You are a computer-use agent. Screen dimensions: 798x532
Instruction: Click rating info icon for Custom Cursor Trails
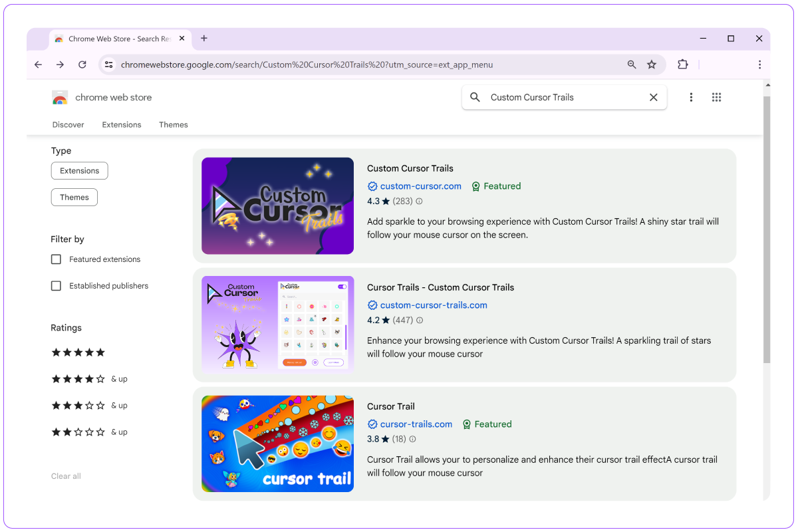click(419, 201)
